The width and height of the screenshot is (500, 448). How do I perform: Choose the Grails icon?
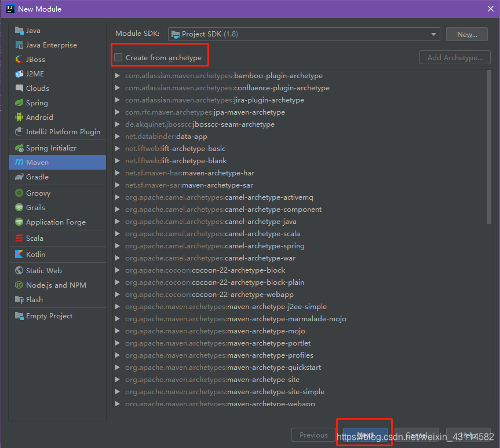pos(19,207)
